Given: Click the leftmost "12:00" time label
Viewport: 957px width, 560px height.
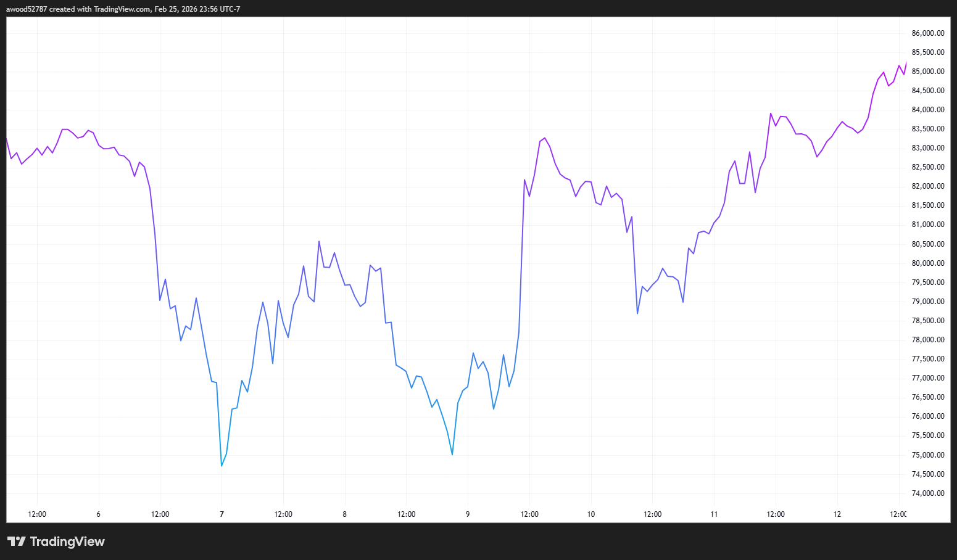Looking at the screenshot, I should click(x=36, y=514).
